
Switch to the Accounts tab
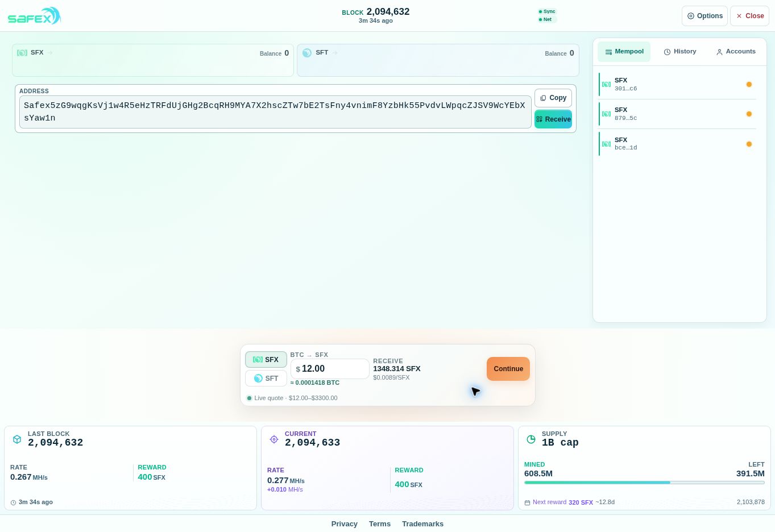pyautogui.click(x=735, y=52)
